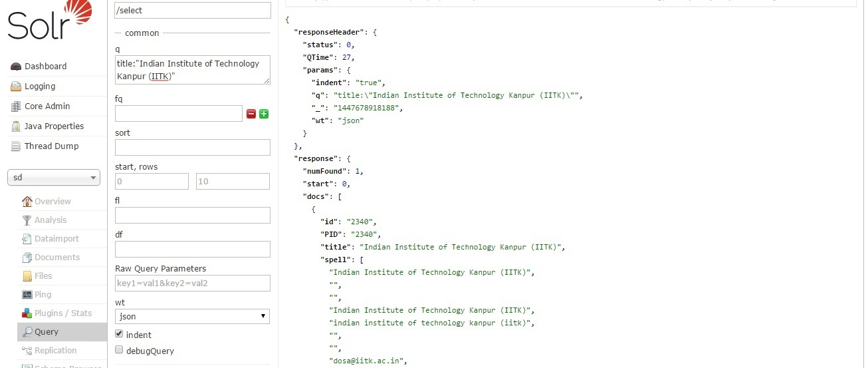The height and width of the screenshot is (368, 868).
Task: Click the Plugins / Stats icon
Action: pyautogui.click(x=27, y=313)
